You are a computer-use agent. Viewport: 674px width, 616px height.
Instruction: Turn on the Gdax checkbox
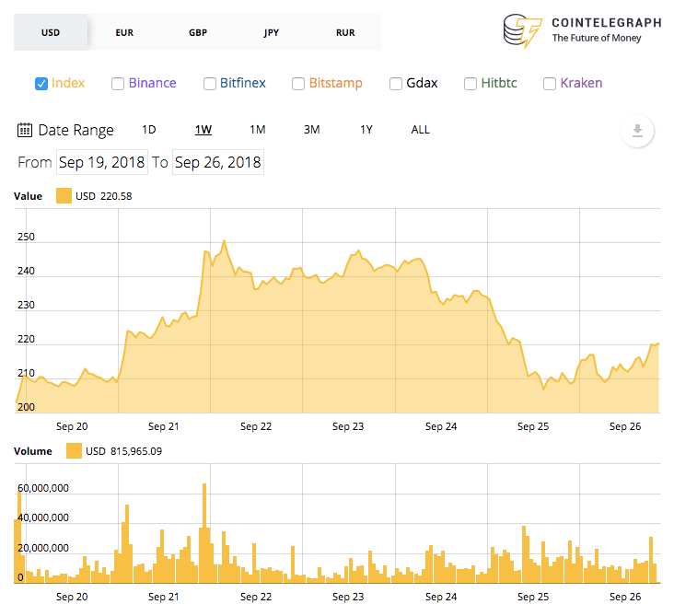click(x=396, y=84)
